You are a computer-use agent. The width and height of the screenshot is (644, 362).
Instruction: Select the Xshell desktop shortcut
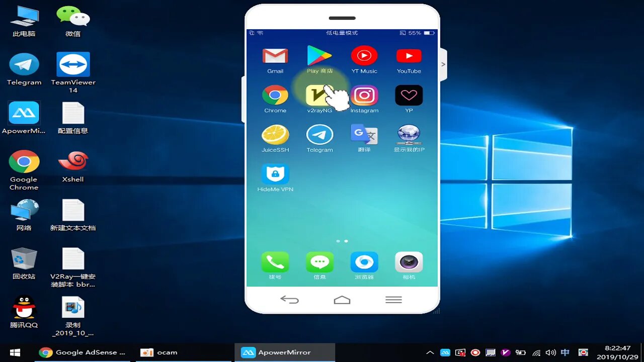coord(73,166)
